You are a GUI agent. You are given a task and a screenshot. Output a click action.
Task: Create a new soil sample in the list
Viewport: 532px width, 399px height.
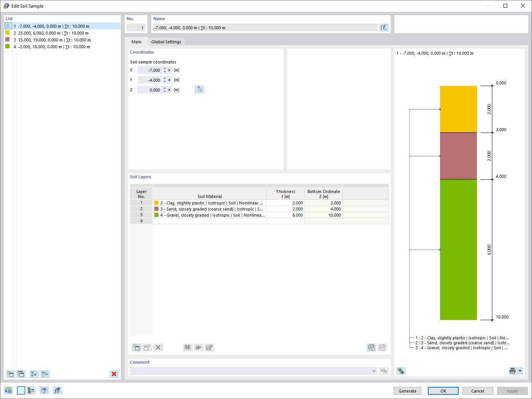click(10, 374)
